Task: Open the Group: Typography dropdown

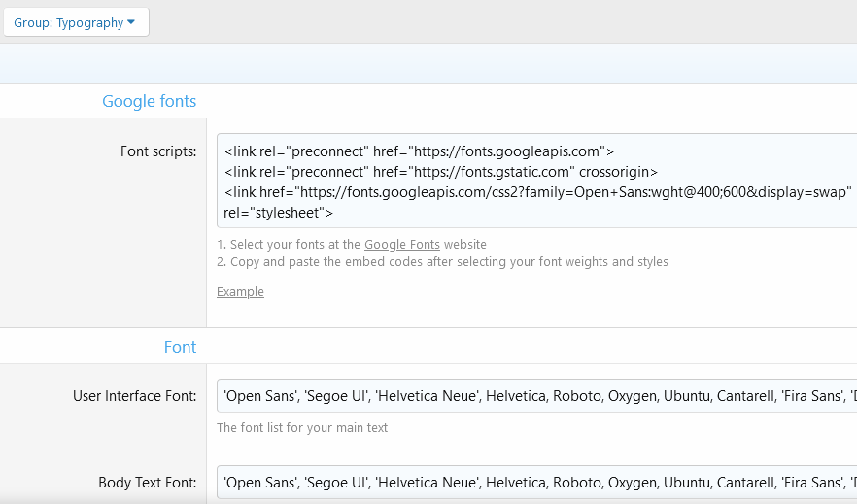Action: coord(75,22)
